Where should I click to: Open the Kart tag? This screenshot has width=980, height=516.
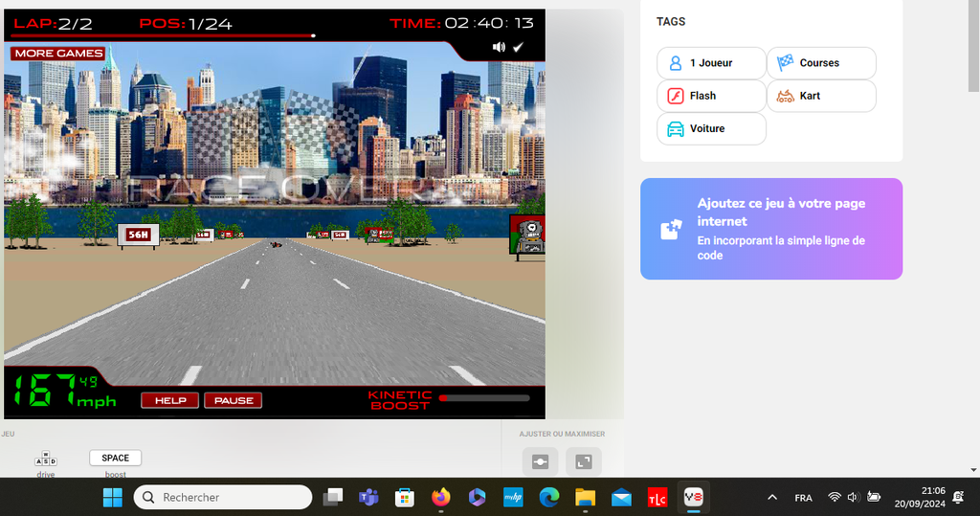(820, 96)
